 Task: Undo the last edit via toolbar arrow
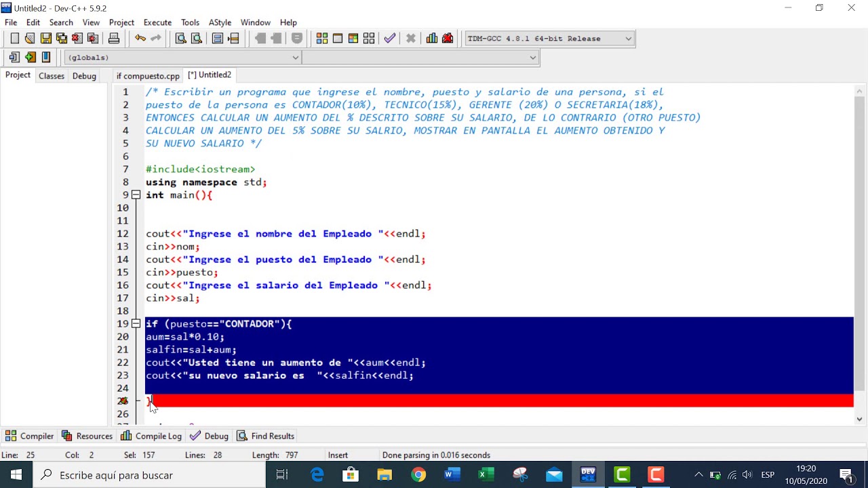pos(140,39)
